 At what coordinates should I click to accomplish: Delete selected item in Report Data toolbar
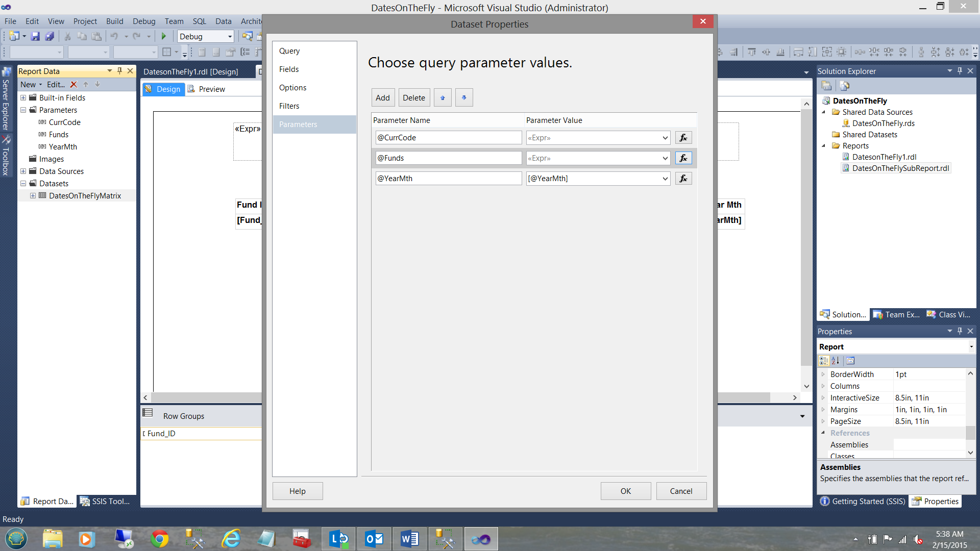click(73, 85)
